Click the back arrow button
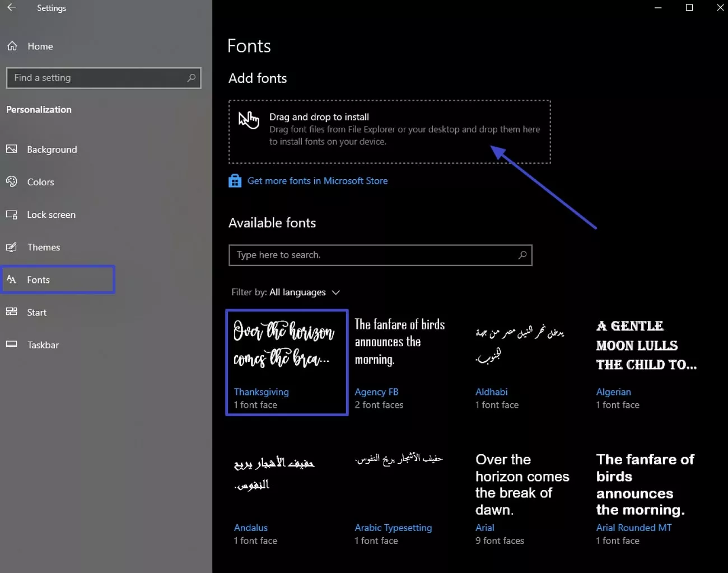Image resolution: width=728 pixels, height=573 pixels. click(x=11, y=8)
